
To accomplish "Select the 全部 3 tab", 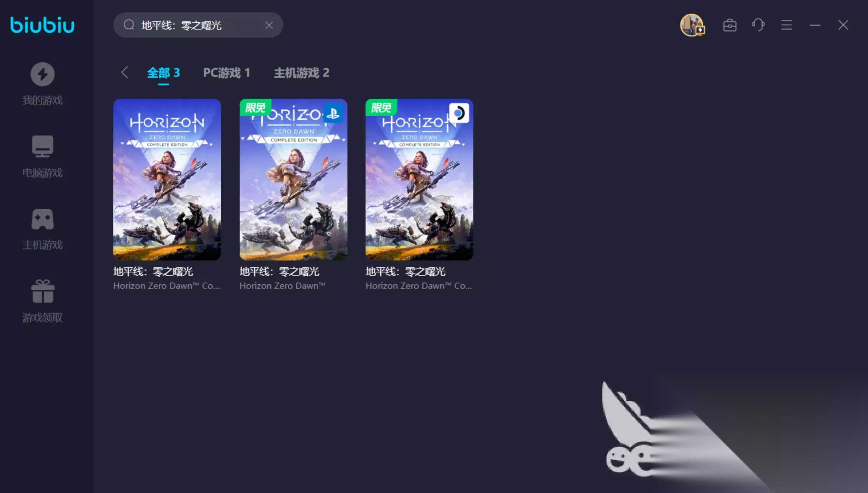I will 163,73.
